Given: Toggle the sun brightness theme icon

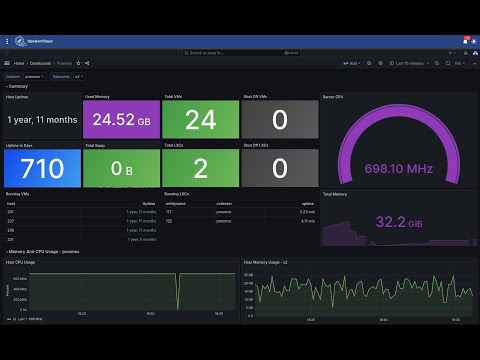Looking at the screenshot, I should (474, 41).
